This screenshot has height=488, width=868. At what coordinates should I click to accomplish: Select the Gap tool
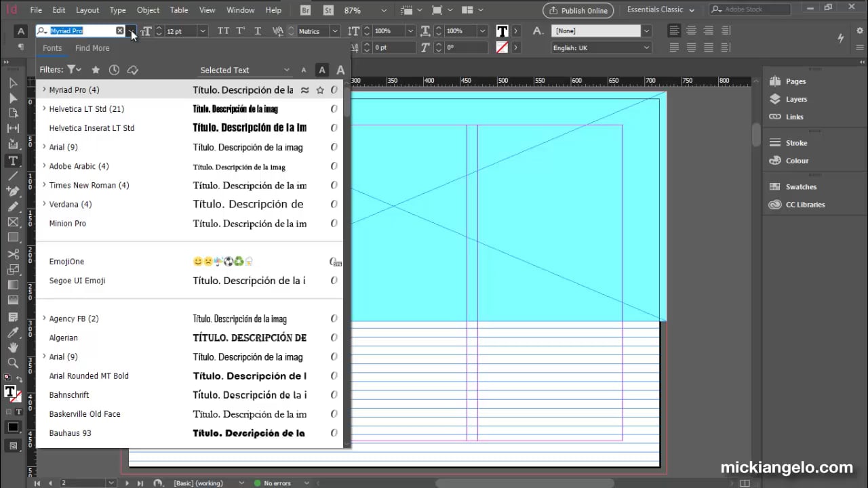coord(13,129)
